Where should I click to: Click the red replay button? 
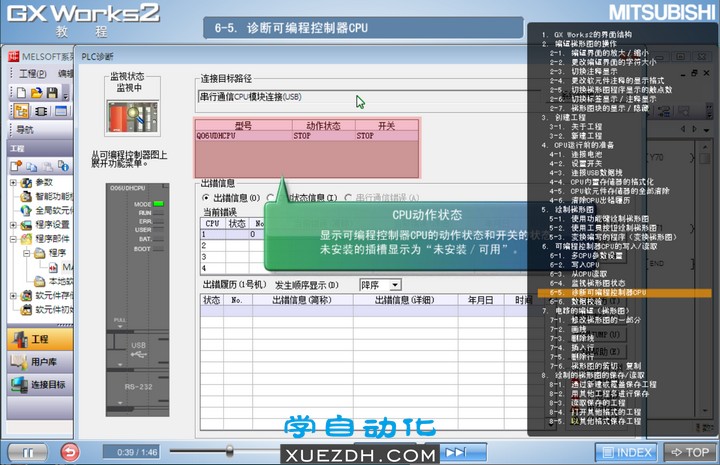(70, 452)
